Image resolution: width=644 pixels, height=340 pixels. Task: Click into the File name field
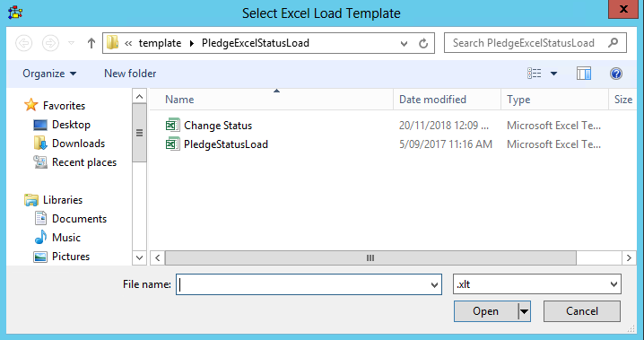click(309, 284)
